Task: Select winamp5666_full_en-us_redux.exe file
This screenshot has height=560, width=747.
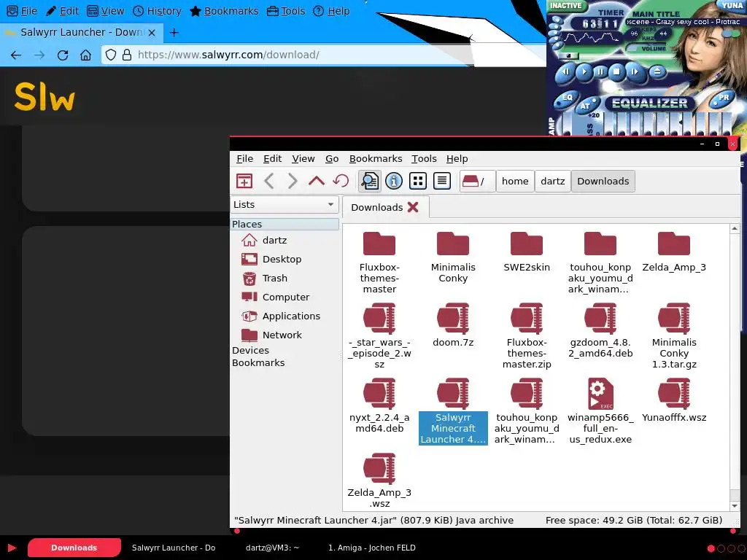Action: click(600, 411)
